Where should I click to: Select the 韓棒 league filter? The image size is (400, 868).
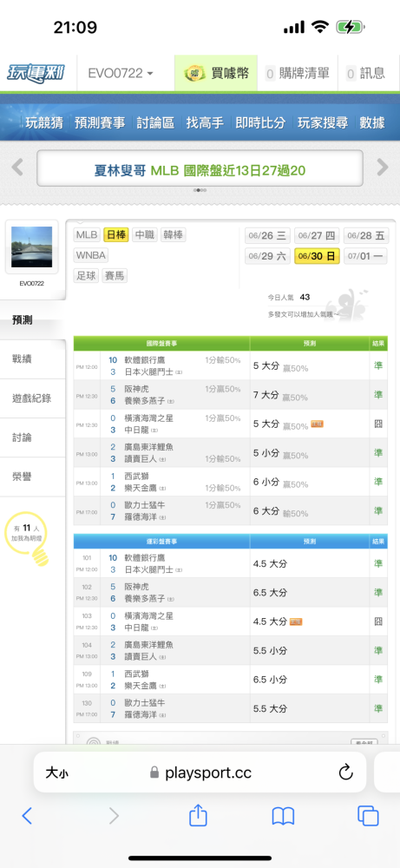[x=174, y=234]
